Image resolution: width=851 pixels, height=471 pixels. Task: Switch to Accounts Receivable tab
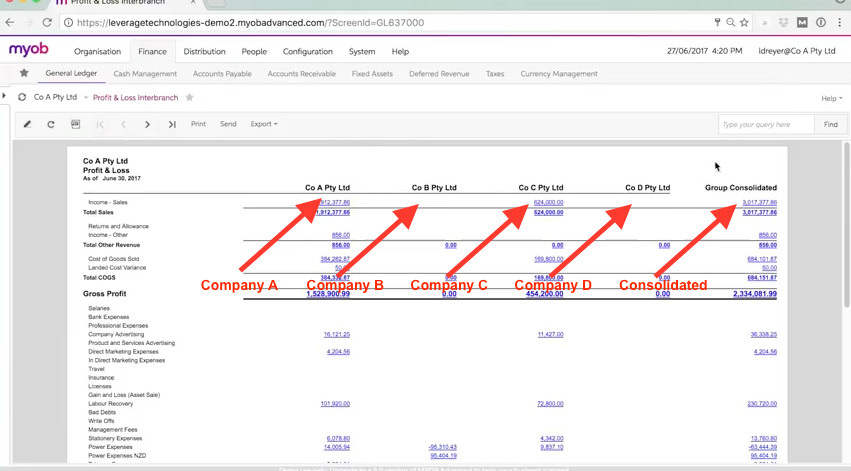coord(302,74)
